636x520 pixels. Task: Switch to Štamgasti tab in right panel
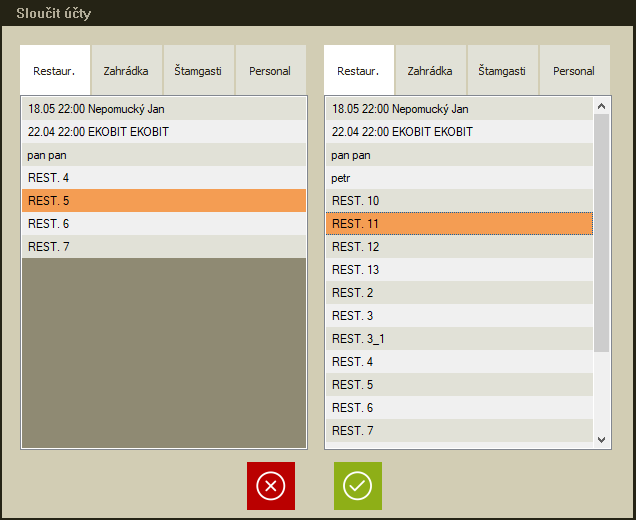[502, 71]
